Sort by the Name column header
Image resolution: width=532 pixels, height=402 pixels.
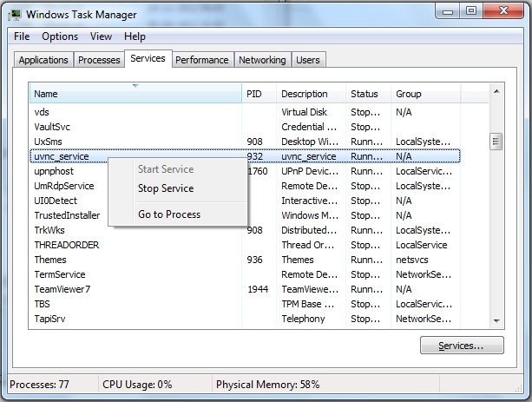point(135,94)
